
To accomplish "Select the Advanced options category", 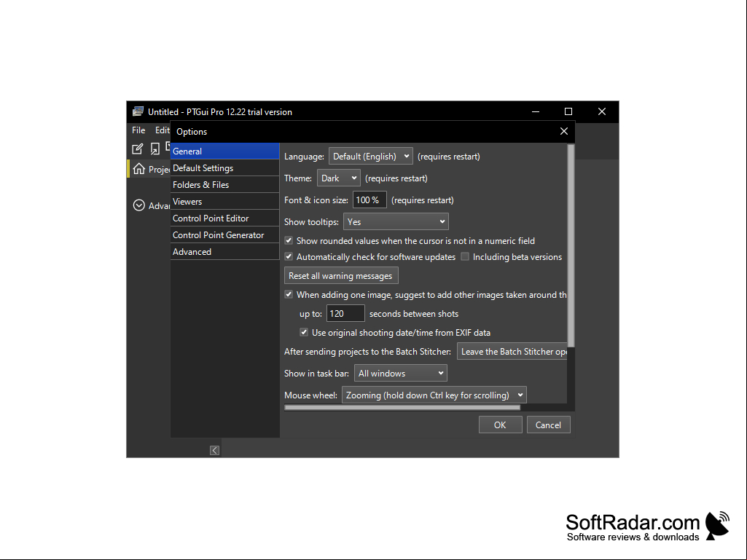I will (225, 251).
